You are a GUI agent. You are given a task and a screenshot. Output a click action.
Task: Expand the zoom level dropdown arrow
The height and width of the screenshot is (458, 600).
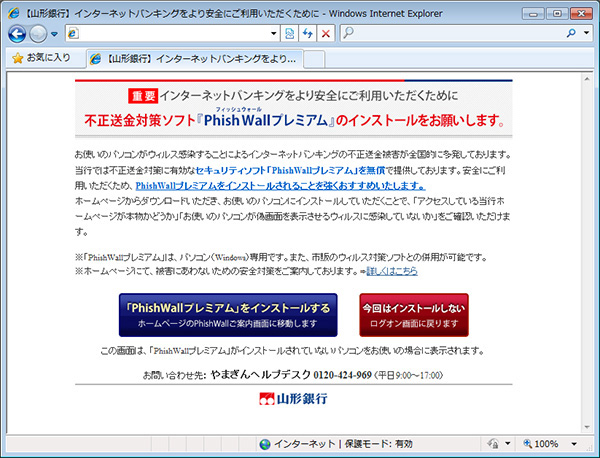[574, 444]
